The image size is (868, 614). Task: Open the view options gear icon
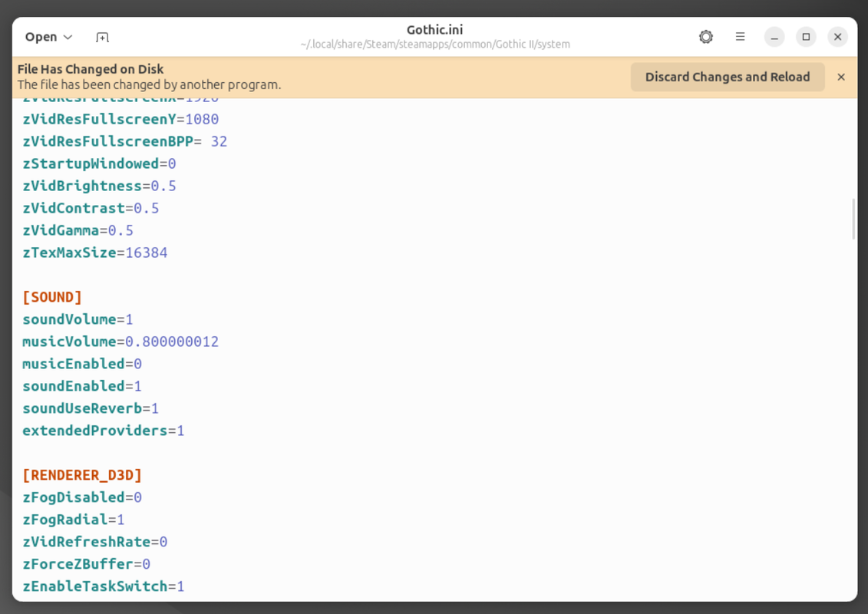click(706, 37)
